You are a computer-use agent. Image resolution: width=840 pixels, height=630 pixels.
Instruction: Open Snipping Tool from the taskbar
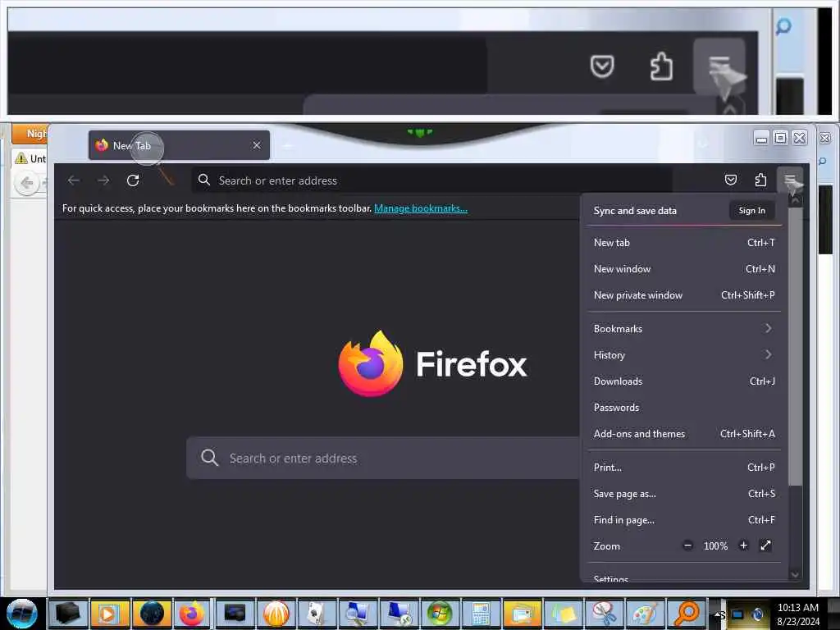pyautogui.click(x=604, y=614)
